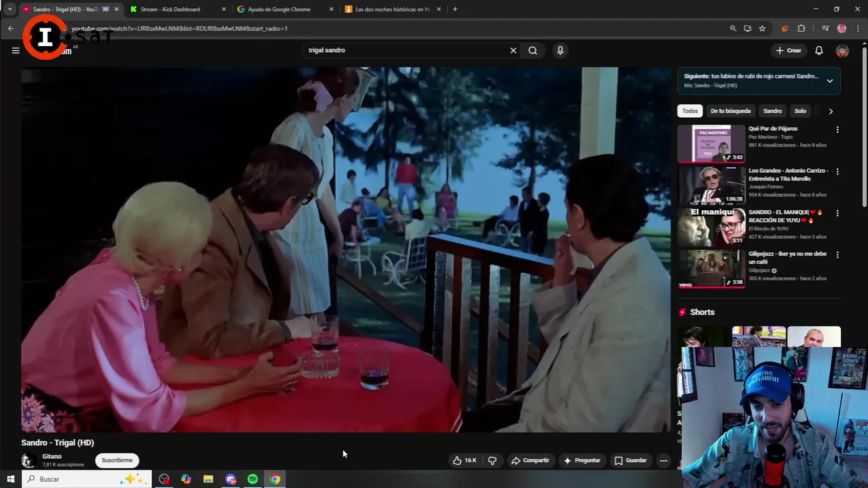Open Los Grandes Antonio Carrizo thumbnail
868x488 pixels.
(x=711, y=186)
